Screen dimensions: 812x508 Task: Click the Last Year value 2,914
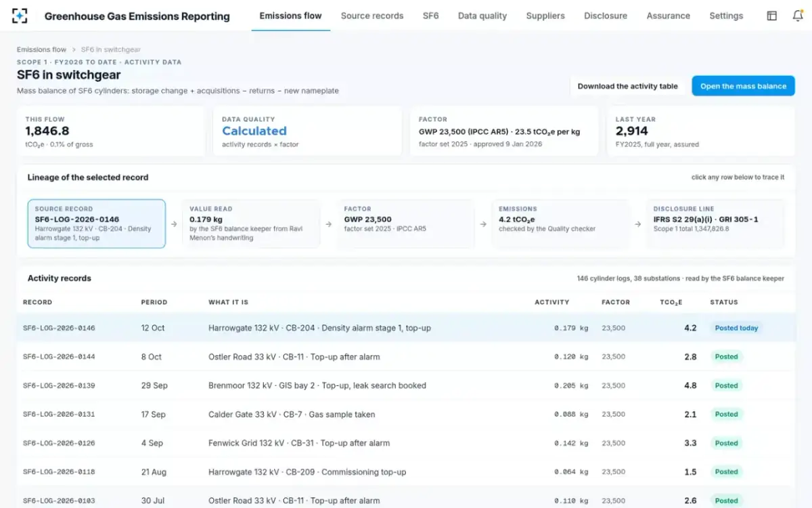click(632, 131)
